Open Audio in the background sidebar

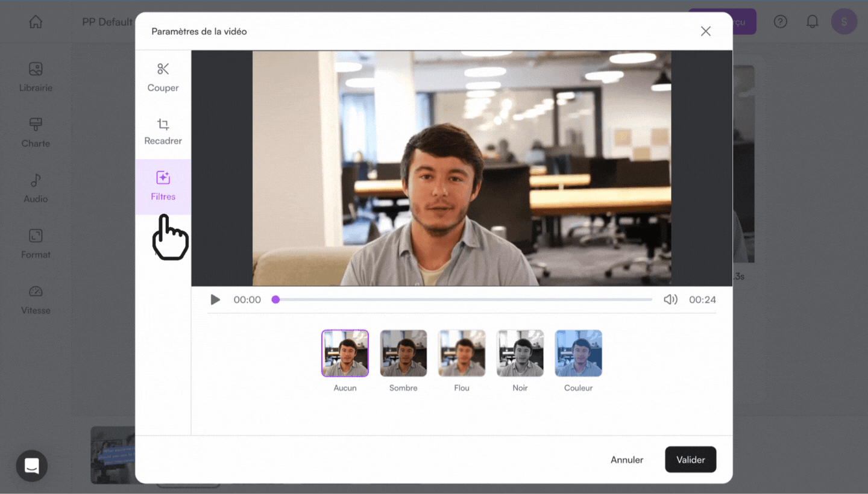(36, 188)
